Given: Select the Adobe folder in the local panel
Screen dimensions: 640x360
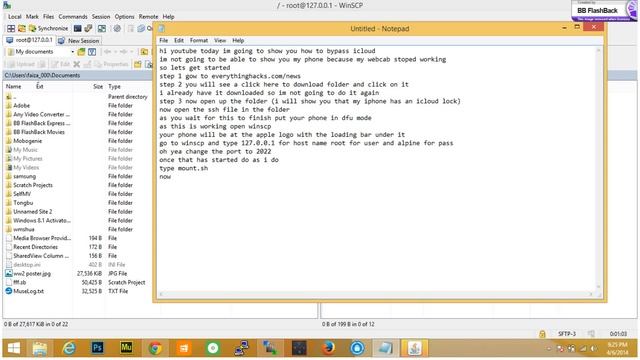Looking at the screenshot, I should click(x=22, y=105).
